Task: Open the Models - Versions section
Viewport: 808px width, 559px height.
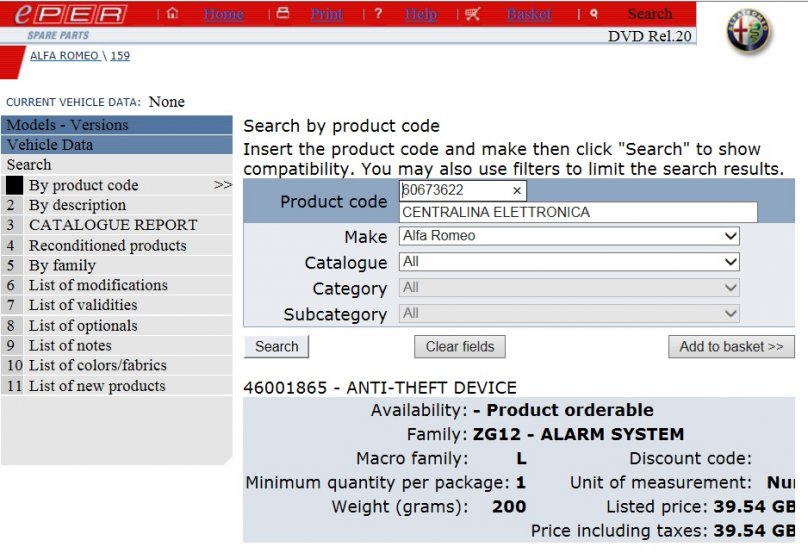Action: 116,125
